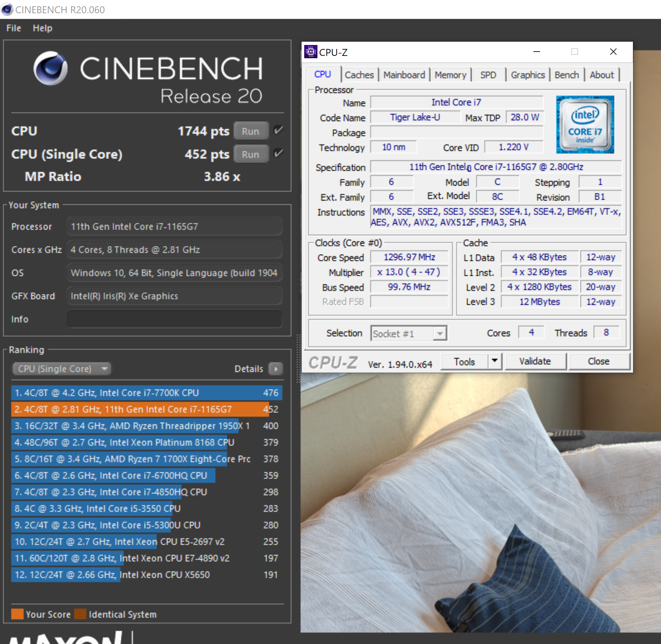This screenshot has width=661, height=644.
Task: Select ranking row Intel Core i7-6700HQ
Action: 147,476
